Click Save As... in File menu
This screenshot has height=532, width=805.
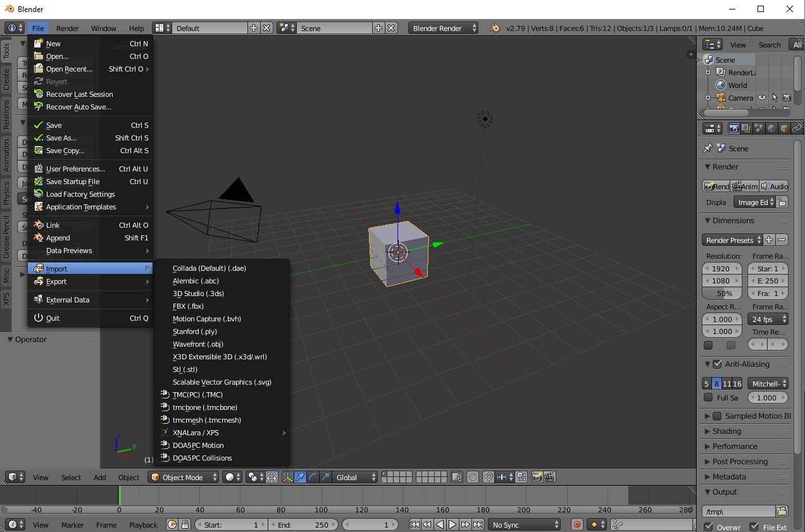coord(90,138)
